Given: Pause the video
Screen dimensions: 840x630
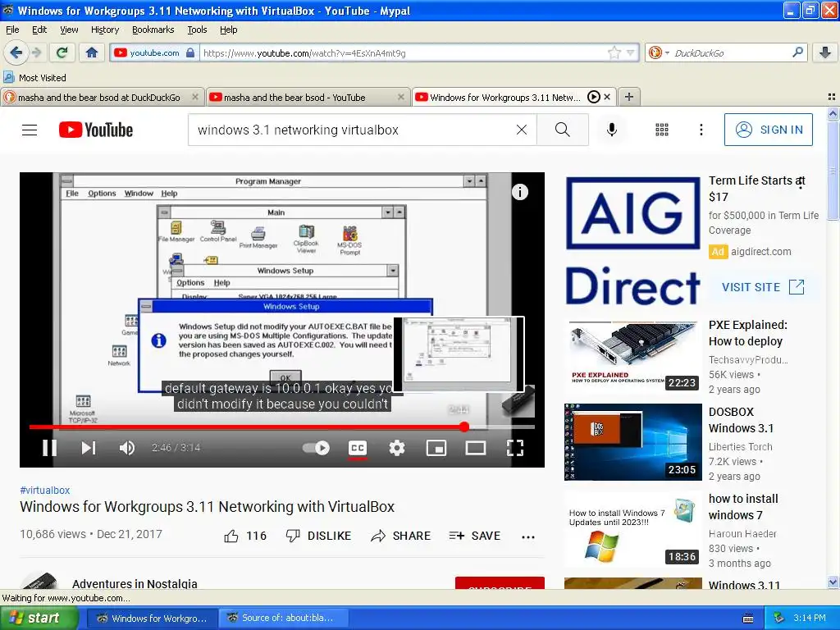Looking at the screenshot, I should (x=49, y=448).
